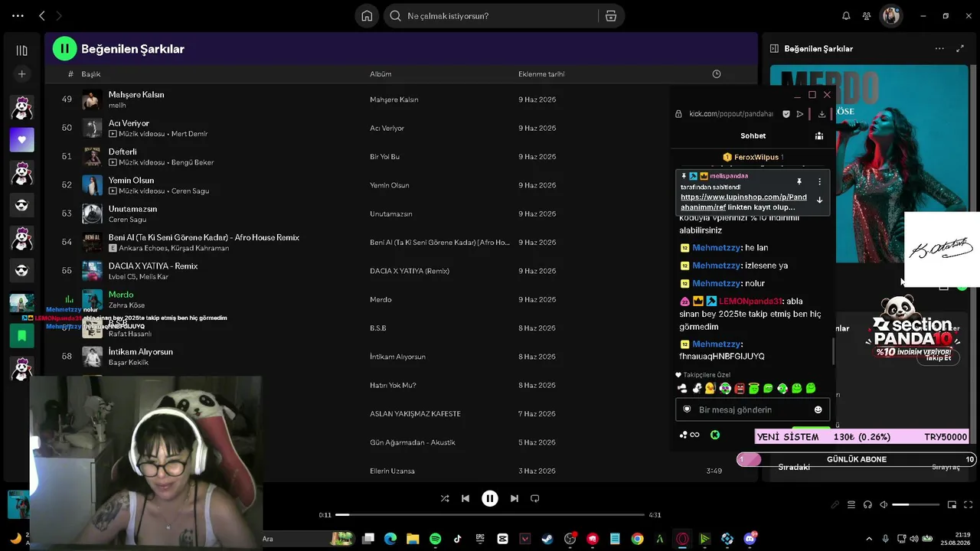Open the emoji picker in chat input
This screenshot has width=980, height=551.
[x=818, y=409]
